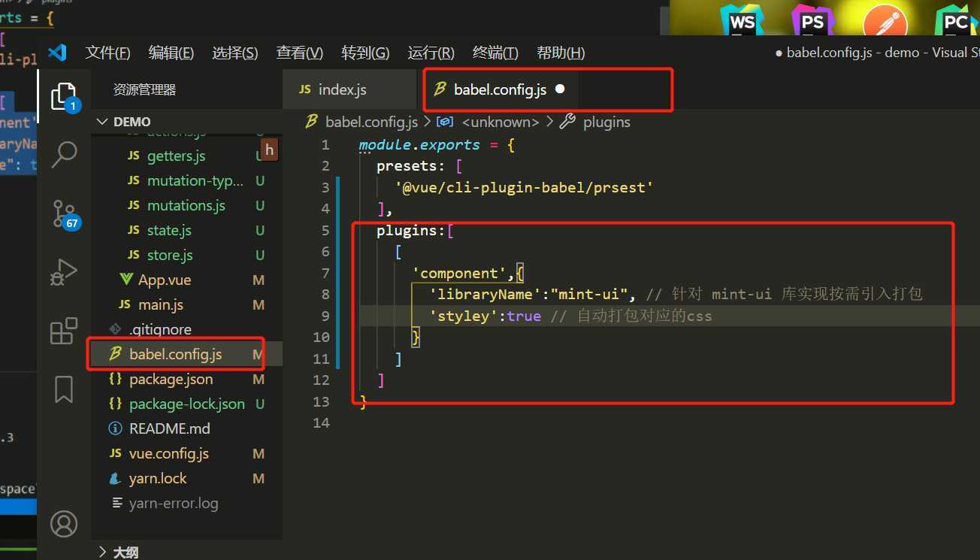Click the VS Code logo icon
Image resolution: width=980 pixels, height=560 pixels.
(57, 53)
